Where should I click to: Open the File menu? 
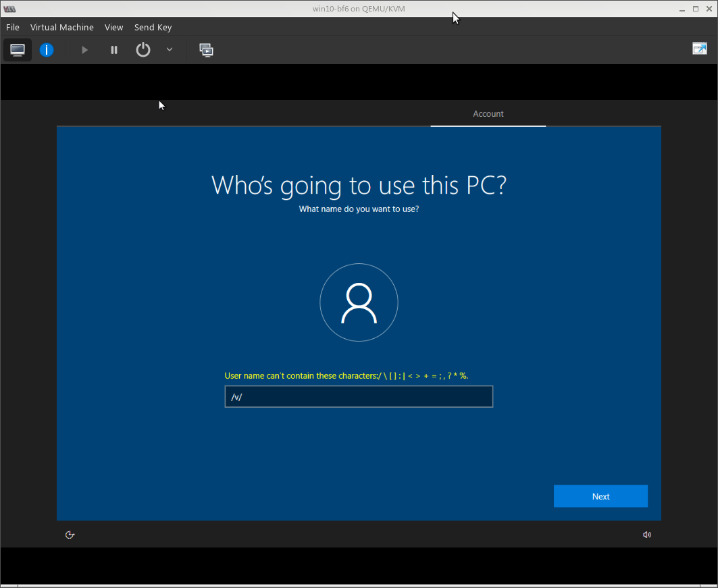tap(13, 28)
